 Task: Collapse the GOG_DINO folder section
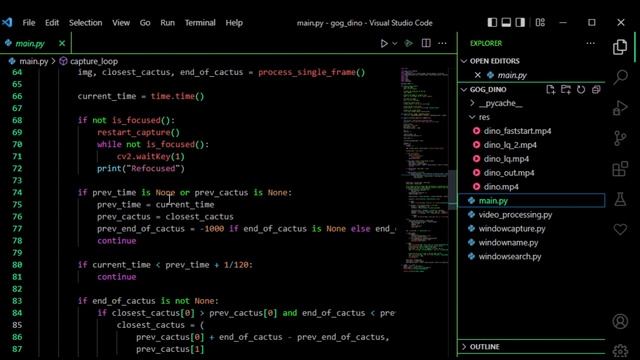pos(464,89)
